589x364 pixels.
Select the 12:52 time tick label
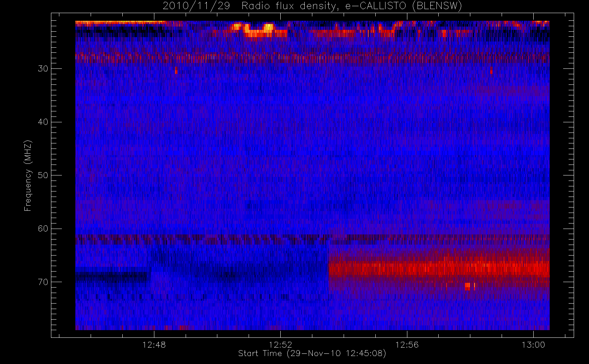coord(281,345)
